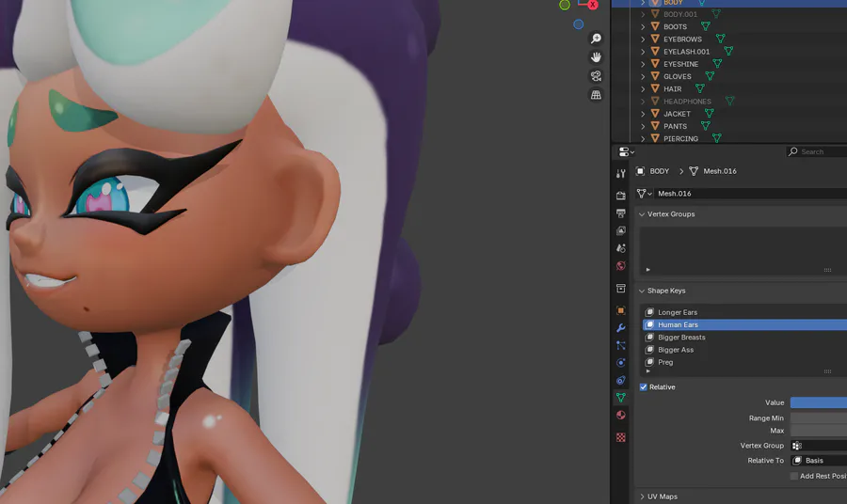The width and height of the screenshot is (847, 504).
Task: Open the Material properties tab
Action: click(621, 415)
